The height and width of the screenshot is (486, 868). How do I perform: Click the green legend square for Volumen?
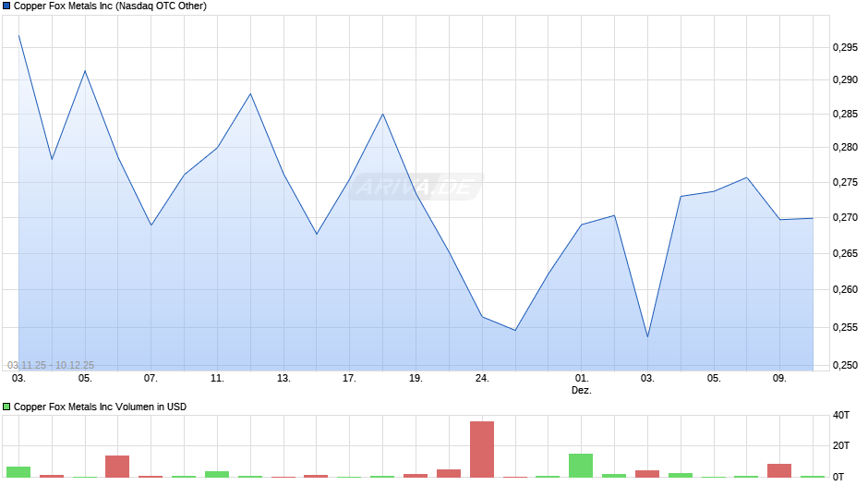coord(6,407)
